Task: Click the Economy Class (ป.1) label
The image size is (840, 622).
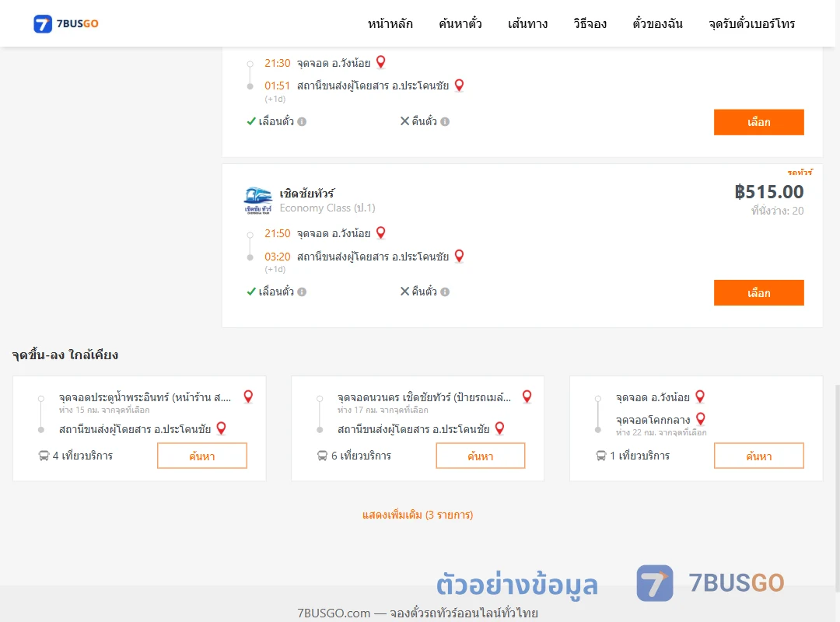Action: [x=327, y=208]
